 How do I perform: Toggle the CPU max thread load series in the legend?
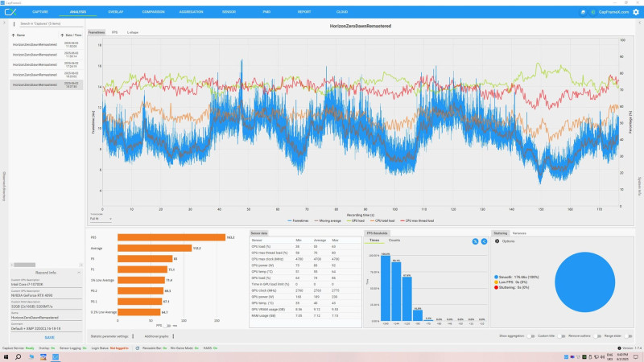[417, 220]
